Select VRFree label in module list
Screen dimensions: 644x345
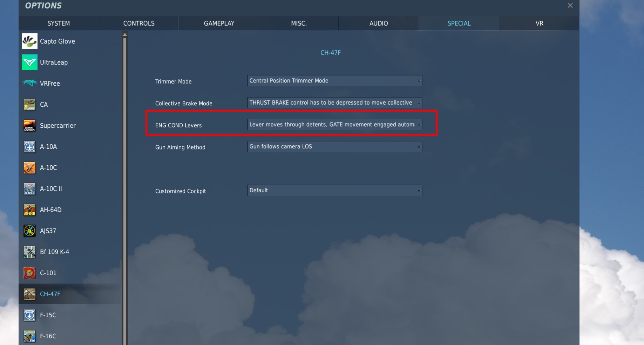pyautogui.click(x=50, y=84)
